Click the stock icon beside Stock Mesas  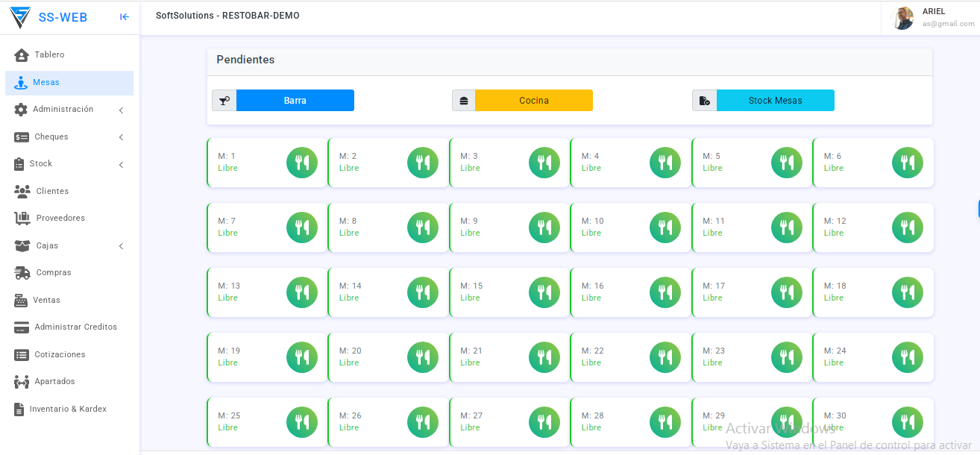[x=704, y=101]
